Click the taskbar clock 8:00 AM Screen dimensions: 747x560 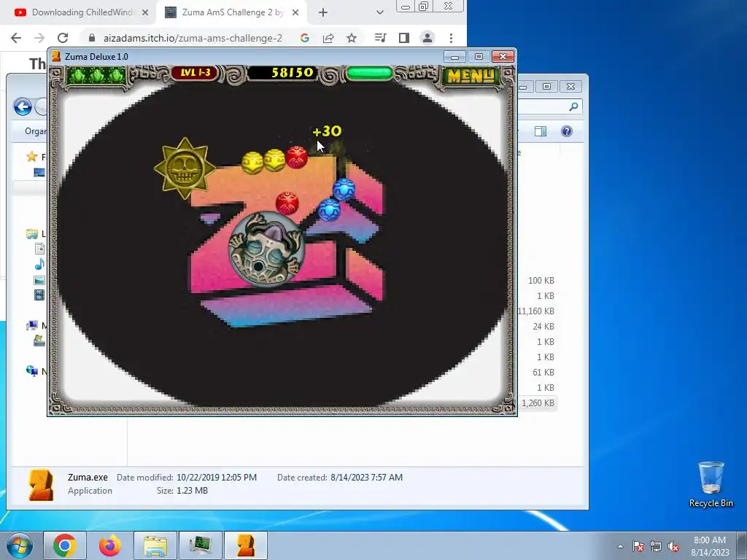point(709,540)
